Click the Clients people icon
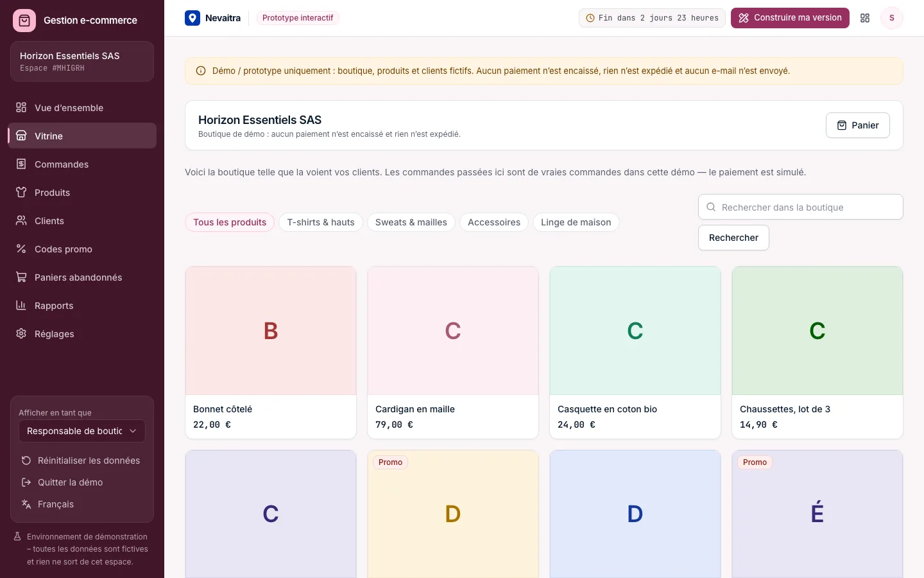The image size is (924, 578). coord(21,220)
